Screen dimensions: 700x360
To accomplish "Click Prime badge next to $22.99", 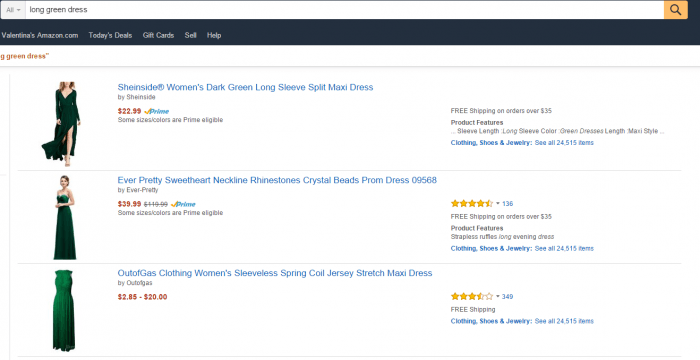I will coord(157,111).
